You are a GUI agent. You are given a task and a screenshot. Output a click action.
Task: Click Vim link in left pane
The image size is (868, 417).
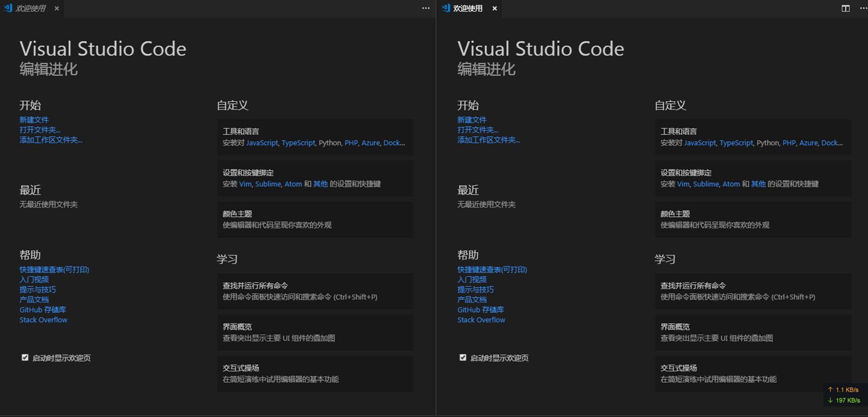(245, 184)
